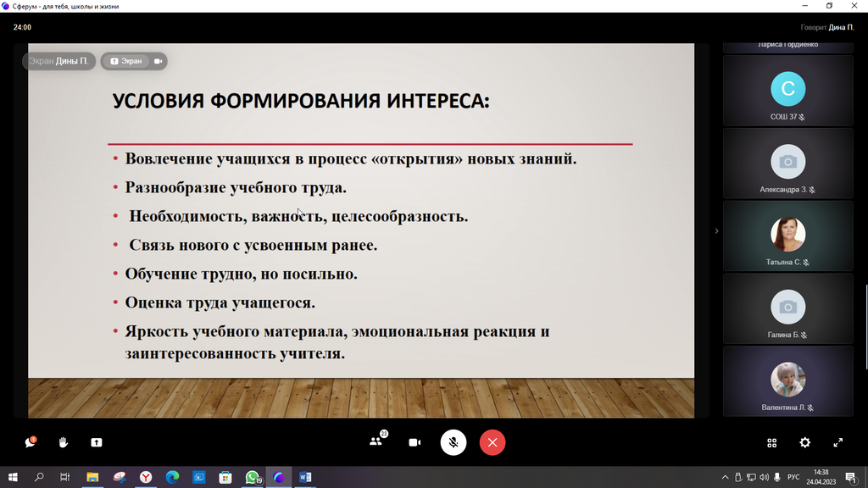
Task: Raise hand in the call
Action: click(63, 442)
